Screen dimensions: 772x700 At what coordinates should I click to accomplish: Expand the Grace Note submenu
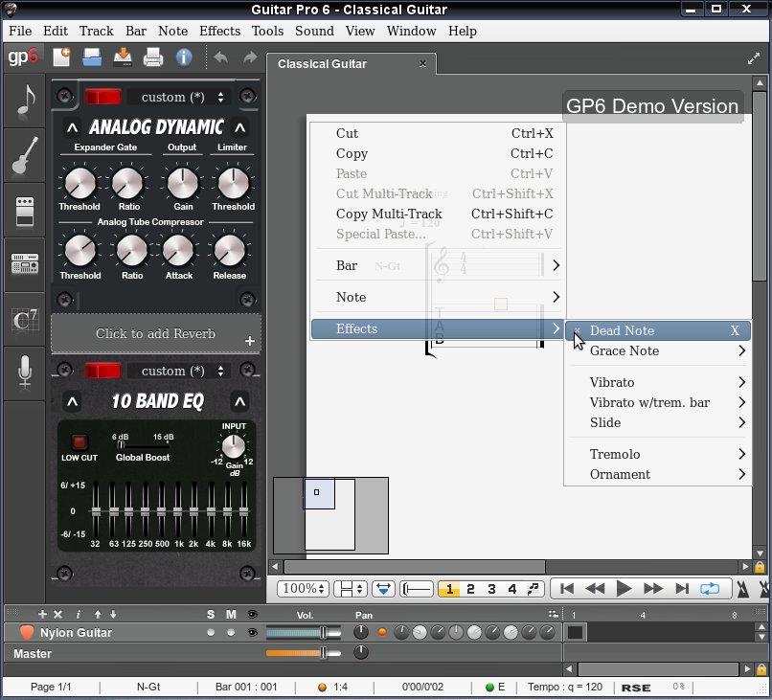coord(658,351)
